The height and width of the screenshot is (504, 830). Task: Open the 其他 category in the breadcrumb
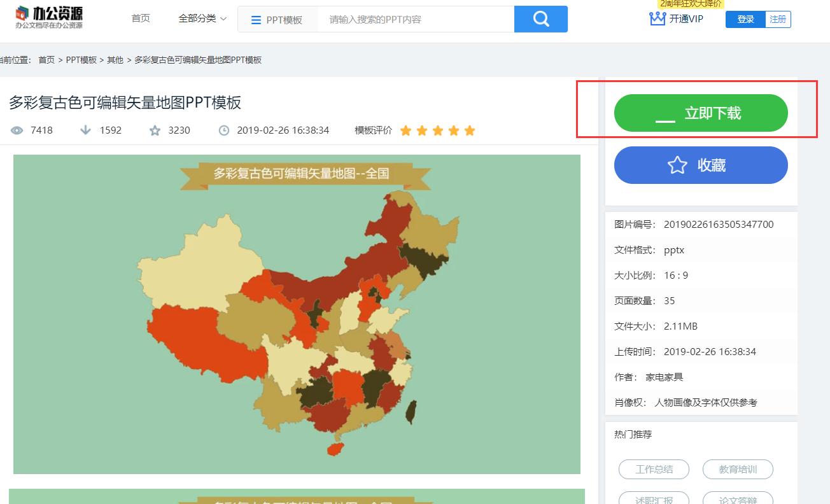[x=115, y=59]
